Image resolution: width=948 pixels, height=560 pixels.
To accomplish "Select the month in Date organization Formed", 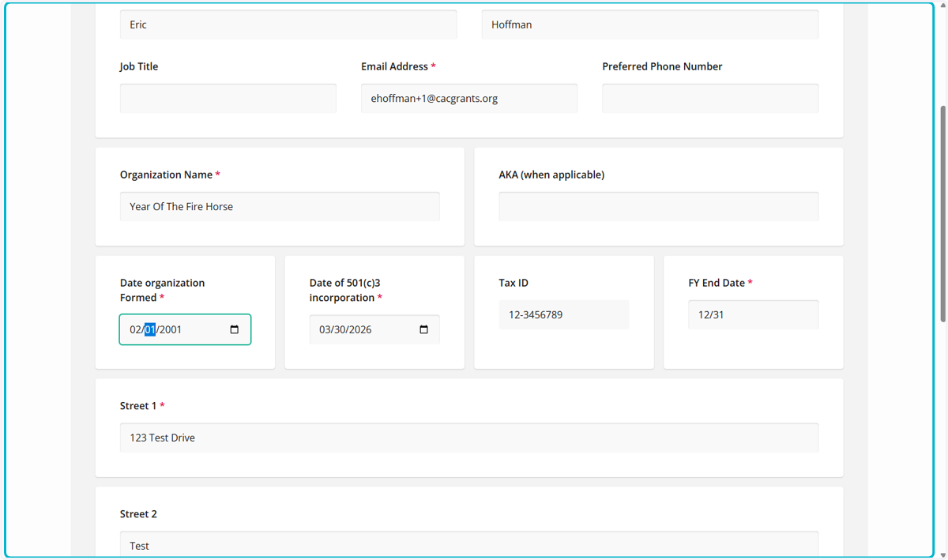I will pyautogui.click(x=135, y=329).
